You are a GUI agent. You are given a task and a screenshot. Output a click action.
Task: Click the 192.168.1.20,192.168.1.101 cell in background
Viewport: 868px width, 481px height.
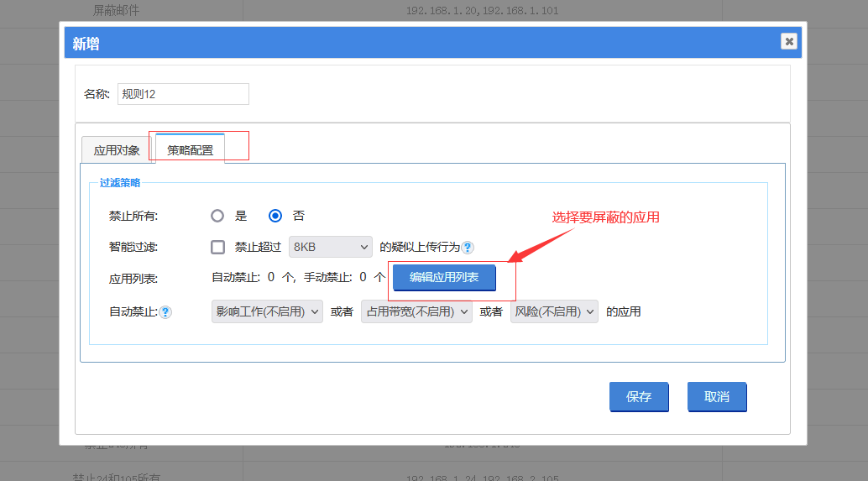pyautogui.click(x=482, y=11)
